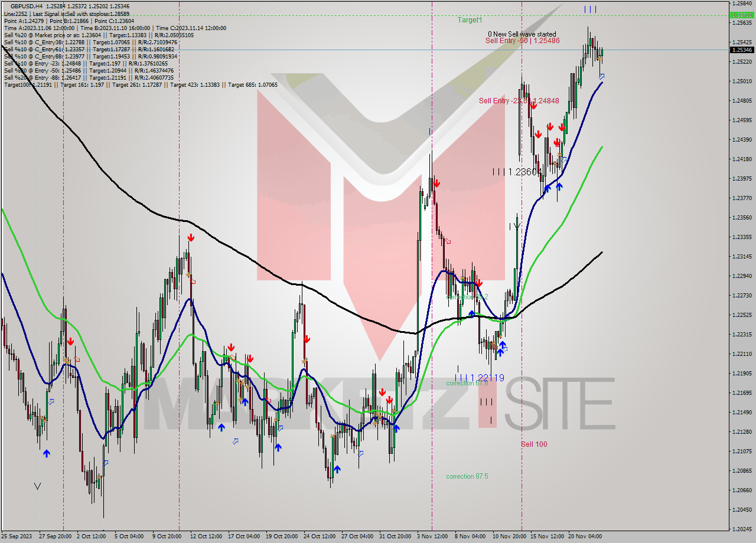Click the red 'Sell 100' label

point(534,444)
